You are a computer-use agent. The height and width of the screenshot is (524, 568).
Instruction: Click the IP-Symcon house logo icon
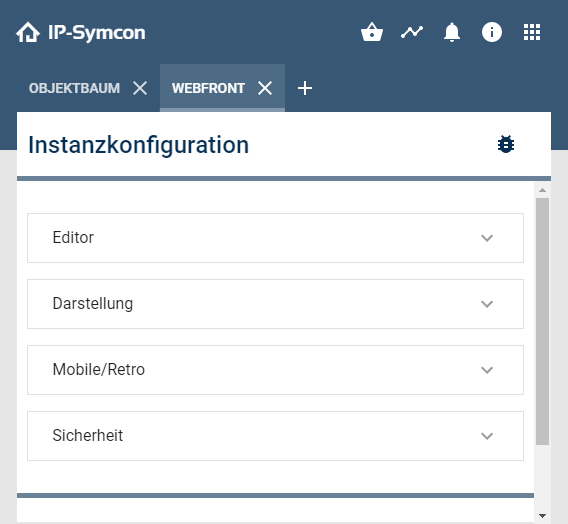tap(28, 32)
